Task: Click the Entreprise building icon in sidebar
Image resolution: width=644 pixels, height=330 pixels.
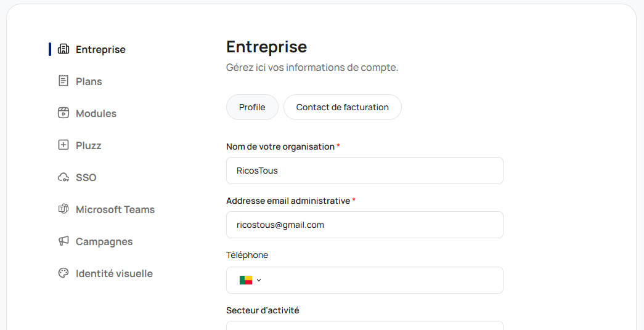Action: pos(63,49)
